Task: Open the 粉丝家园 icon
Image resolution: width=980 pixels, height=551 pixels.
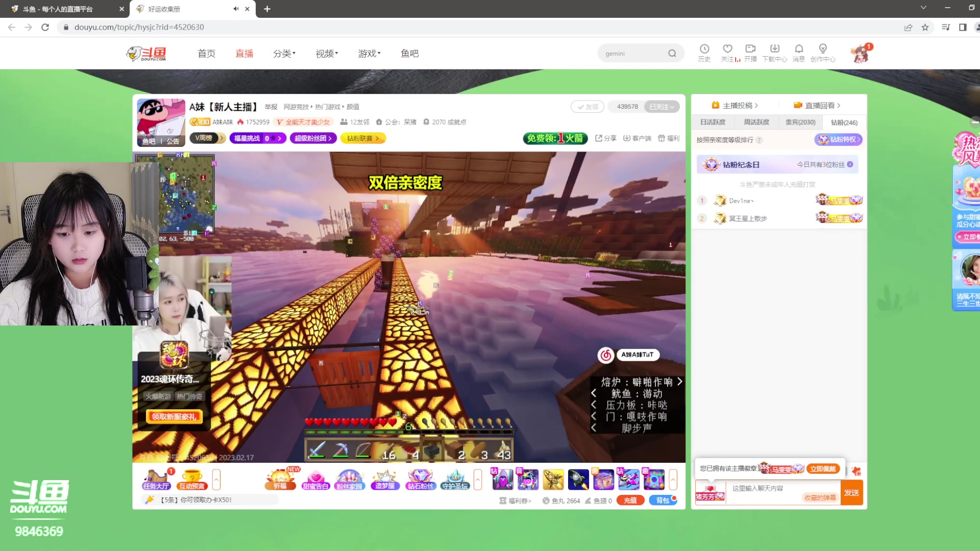Action: (x=349, y=480)
